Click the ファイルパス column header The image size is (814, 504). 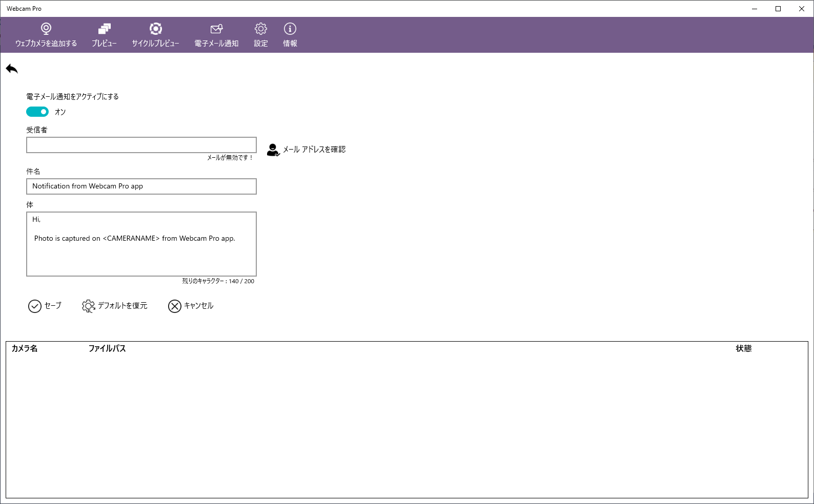tap(107, 349)
